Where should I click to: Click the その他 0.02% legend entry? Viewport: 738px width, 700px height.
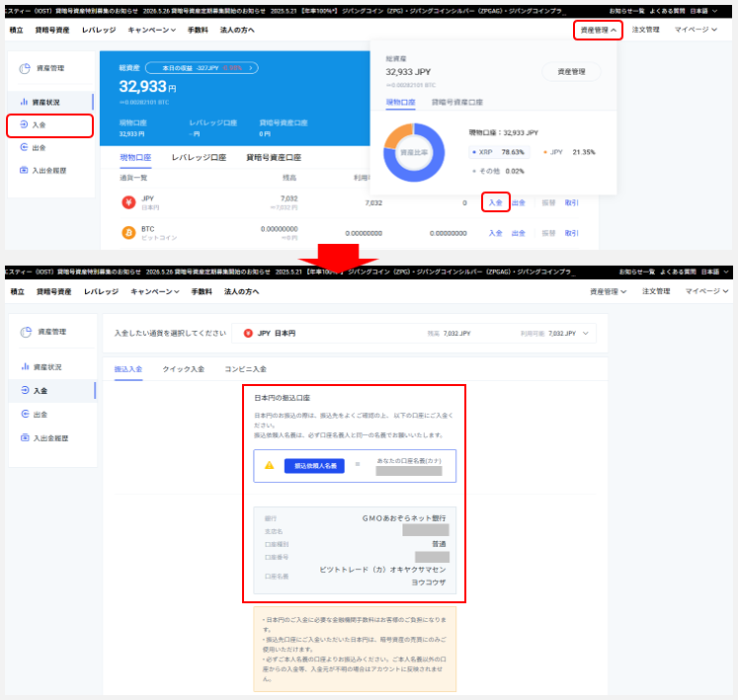(498, 171)
